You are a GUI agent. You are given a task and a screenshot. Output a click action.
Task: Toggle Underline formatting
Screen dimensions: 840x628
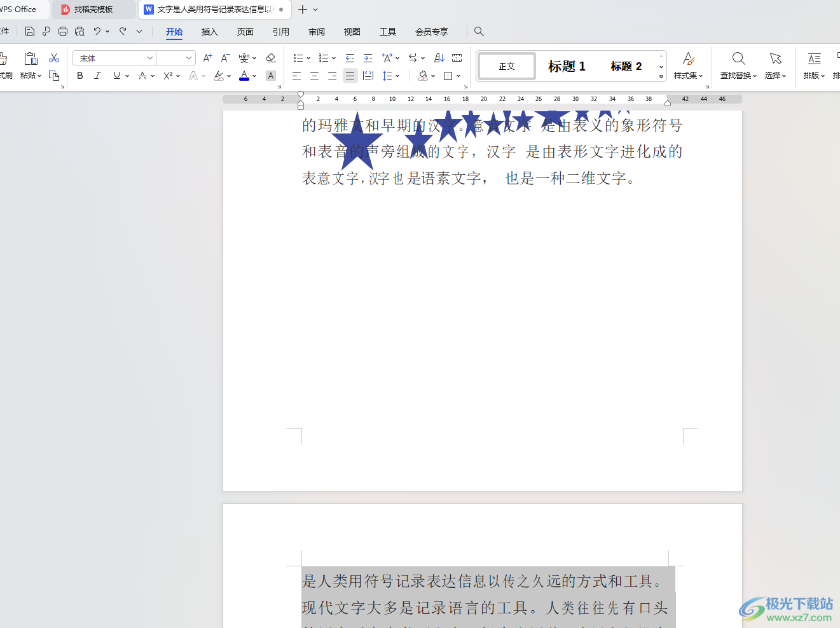(116, 76)
